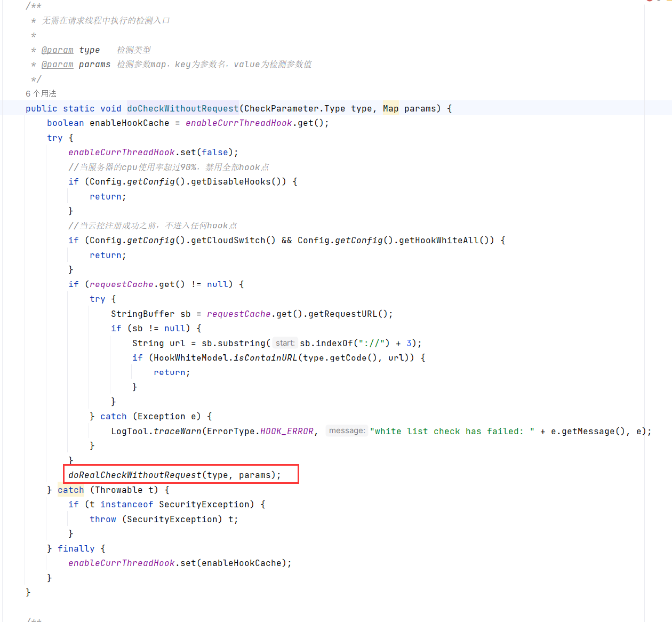Click doCheckWithoutRequest in the method declaration

[x=183, y=108]
